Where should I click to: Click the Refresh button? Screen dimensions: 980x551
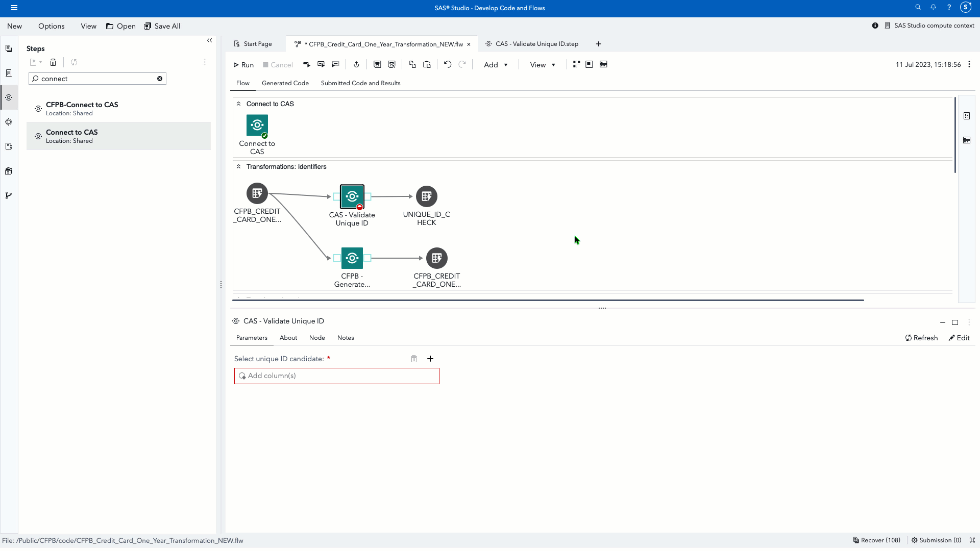coord(921,338)
